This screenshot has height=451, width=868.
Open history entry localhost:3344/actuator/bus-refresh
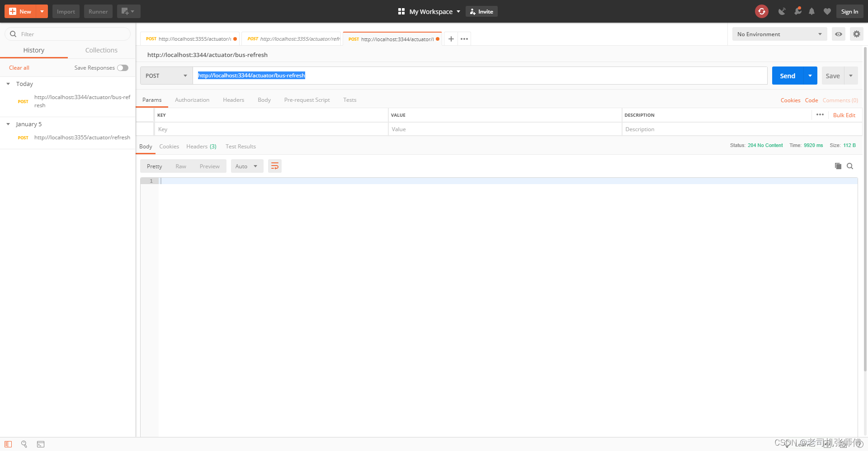82,101
